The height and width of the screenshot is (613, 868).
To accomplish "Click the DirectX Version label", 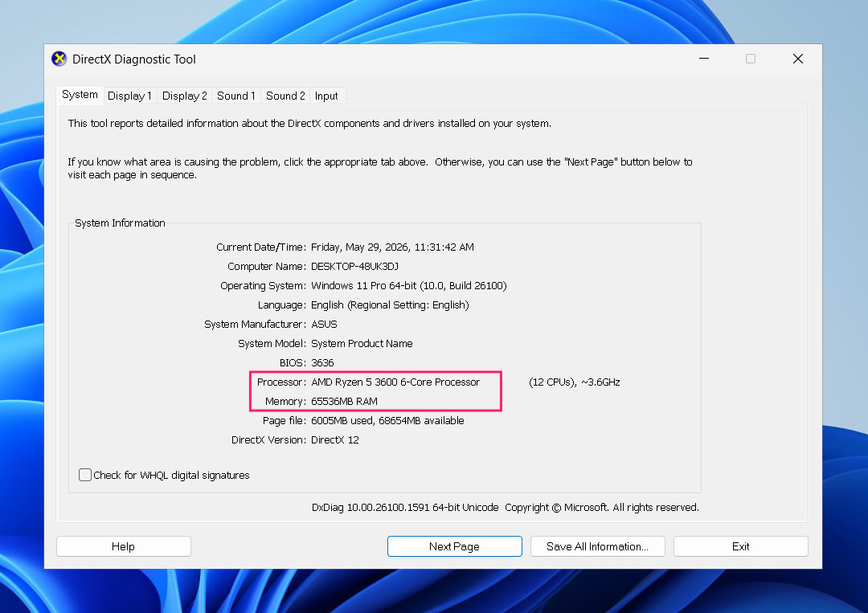I will [x=268, y=439].
